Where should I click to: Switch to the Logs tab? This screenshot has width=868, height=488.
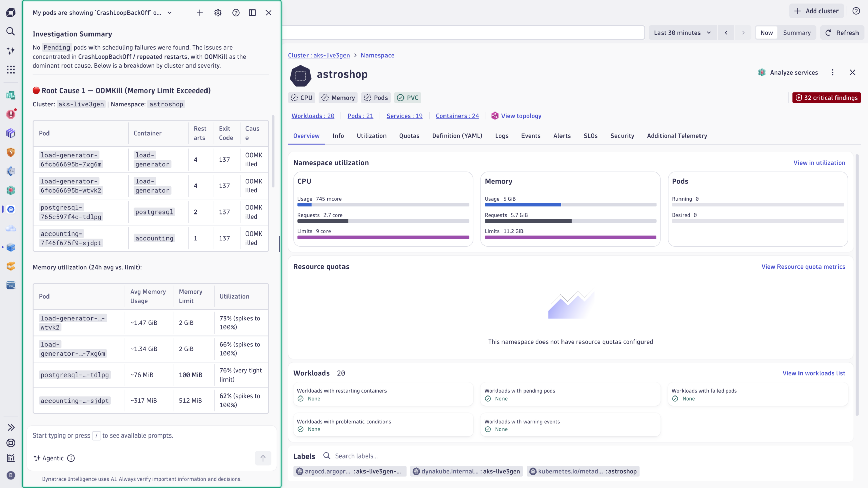click(x=502, y=136)
